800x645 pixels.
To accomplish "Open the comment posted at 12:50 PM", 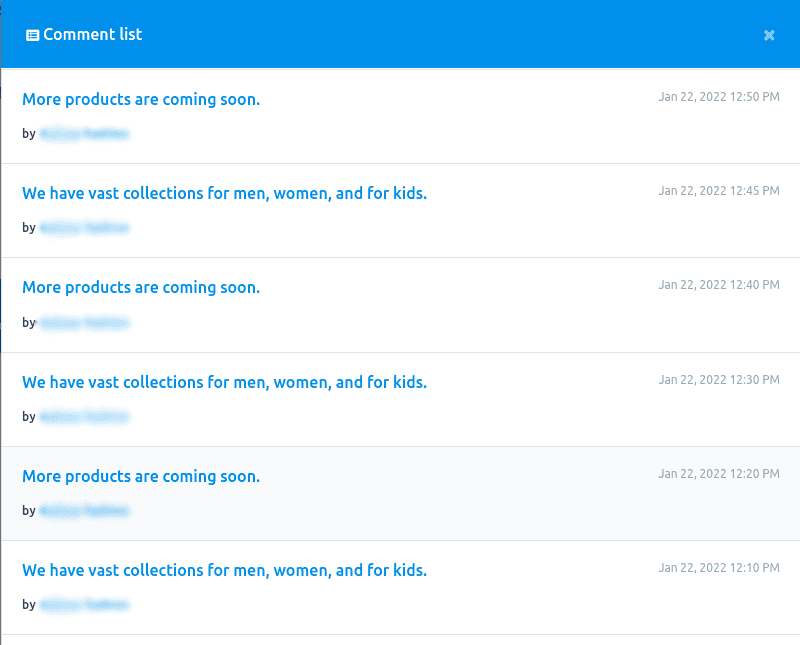I will [141, 99].
